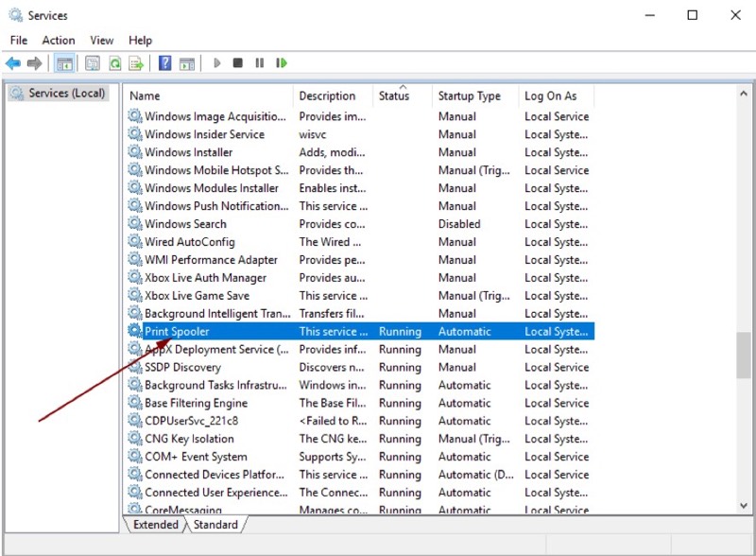Toggle Show/Hide Console Tree toolbar icon
756x556 pixels.
tap(64, 63)
